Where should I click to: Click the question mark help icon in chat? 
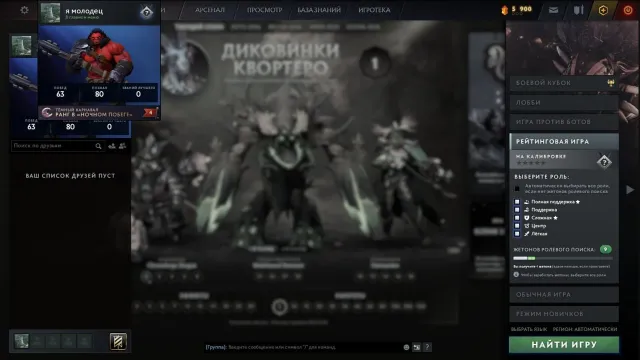[x=427, y=347]
